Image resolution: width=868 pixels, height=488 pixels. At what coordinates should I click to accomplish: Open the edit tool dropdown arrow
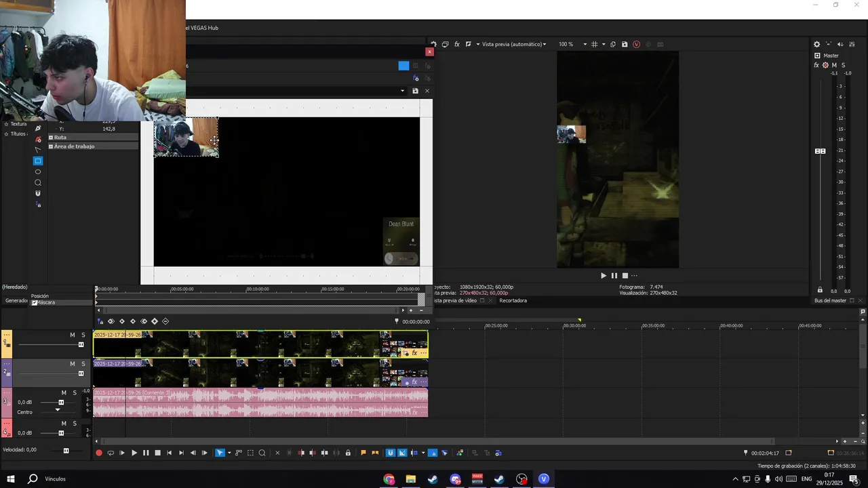[229, 453]
